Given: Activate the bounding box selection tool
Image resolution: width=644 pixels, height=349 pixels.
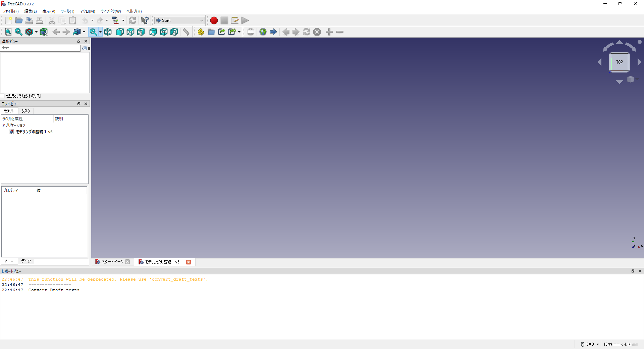Looking at the screenshot, I should [44, 32].
